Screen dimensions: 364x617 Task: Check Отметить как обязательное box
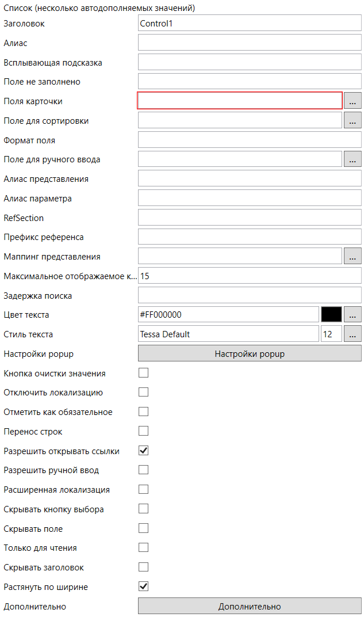tap(144, 412)
